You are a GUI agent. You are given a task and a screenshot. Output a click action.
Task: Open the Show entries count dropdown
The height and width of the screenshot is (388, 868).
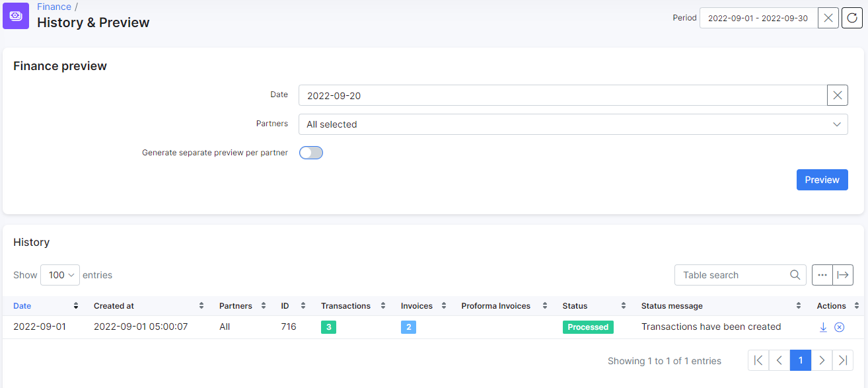point(60,275)
